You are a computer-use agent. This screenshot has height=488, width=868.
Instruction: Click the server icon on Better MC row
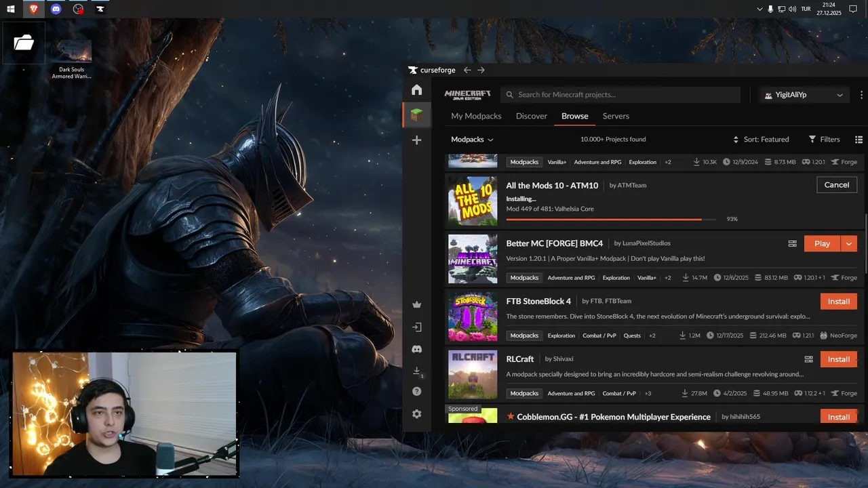(792, 244)
